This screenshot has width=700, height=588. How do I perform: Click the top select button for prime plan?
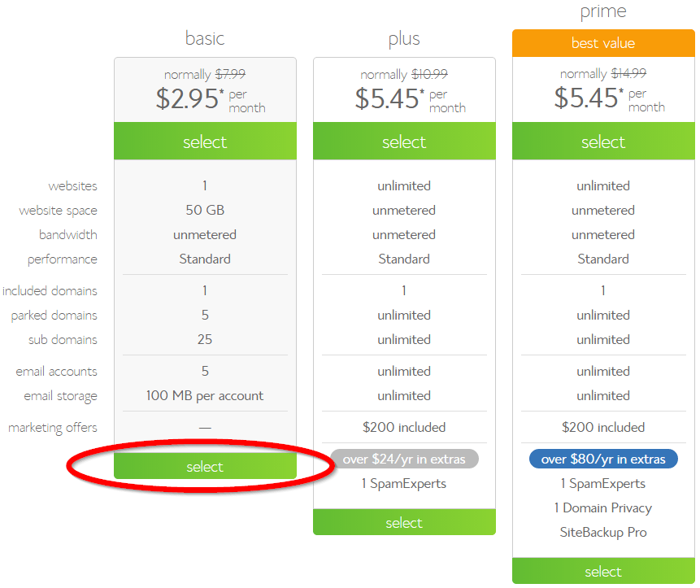pyautogui.click(x=603, y=141)
